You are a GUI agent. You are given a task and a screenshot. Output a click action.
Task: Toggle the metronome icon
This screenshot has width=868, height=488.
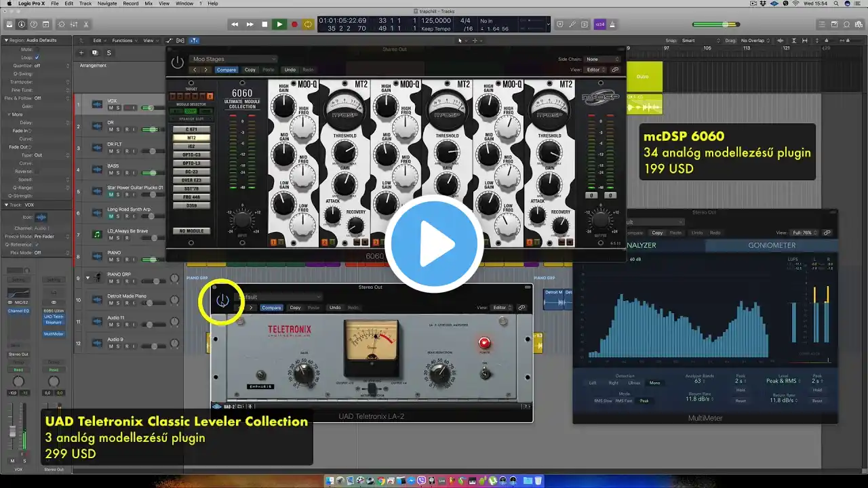coord(614,24)
